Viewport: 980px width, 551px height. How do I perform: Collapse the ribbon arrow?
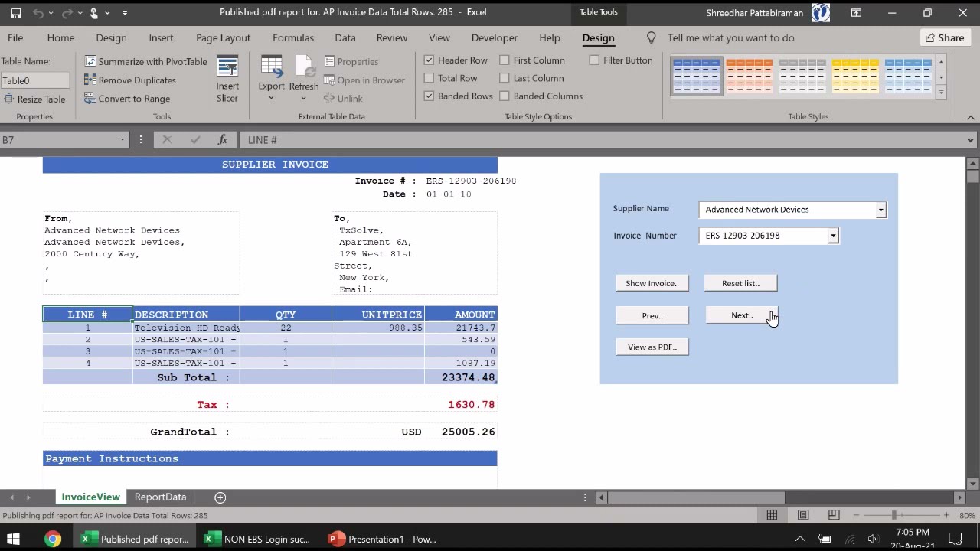pyautogui.click(x=970, y=117)
